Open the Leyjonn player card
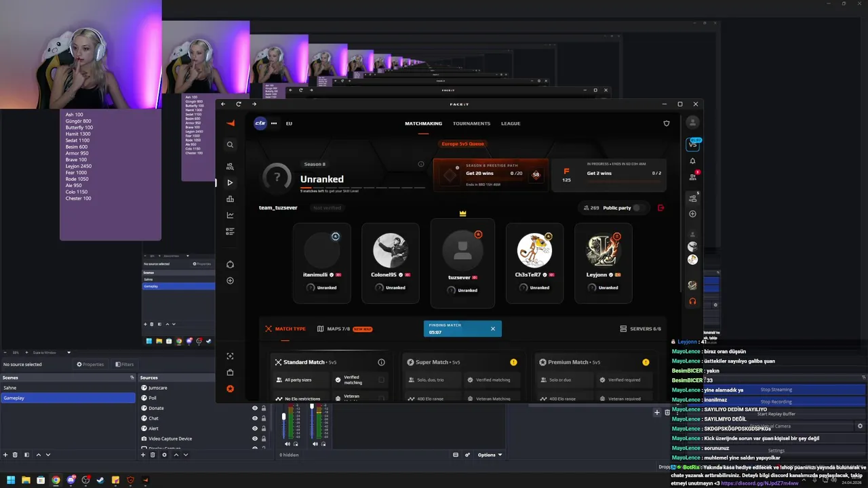Viewport: 868px width, 488px height. click(604, 263)
